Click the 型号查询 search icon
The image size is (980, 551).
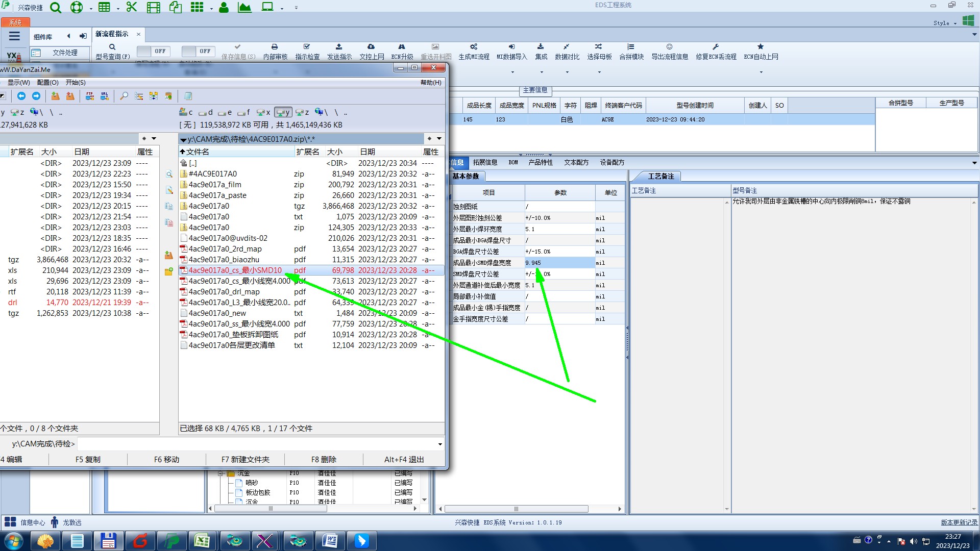pos(112,47)
